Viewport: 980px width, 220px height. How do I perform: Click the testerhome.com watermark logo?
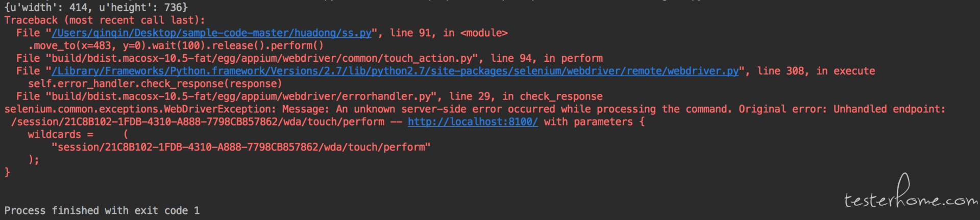[x=911, y=193]
